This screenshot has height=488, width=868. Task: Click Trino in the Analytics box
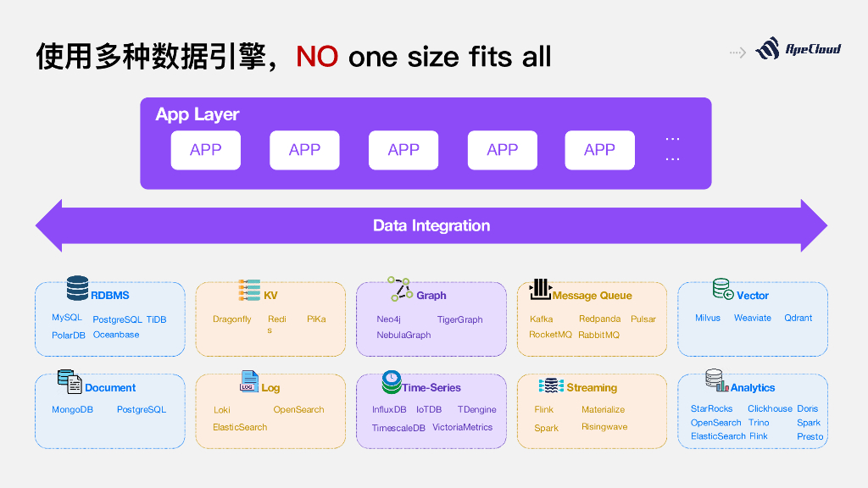click(x=759, y=423)
